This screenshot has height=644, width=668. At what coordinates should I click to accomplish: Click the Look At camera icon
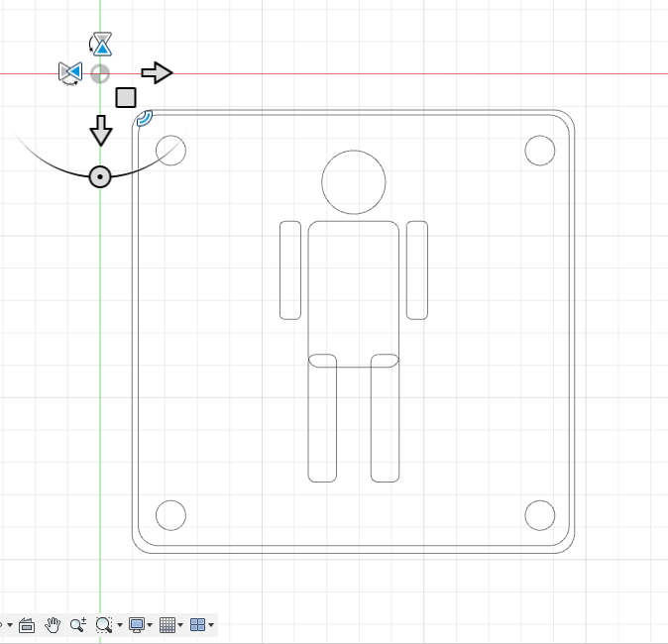[x=27, y=625]
